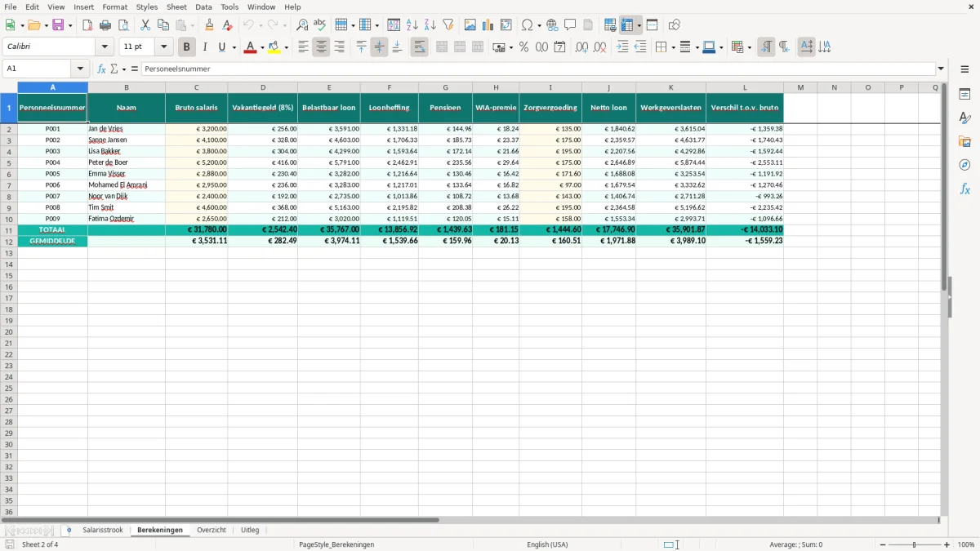Toggle Align Left

(304, 47)
